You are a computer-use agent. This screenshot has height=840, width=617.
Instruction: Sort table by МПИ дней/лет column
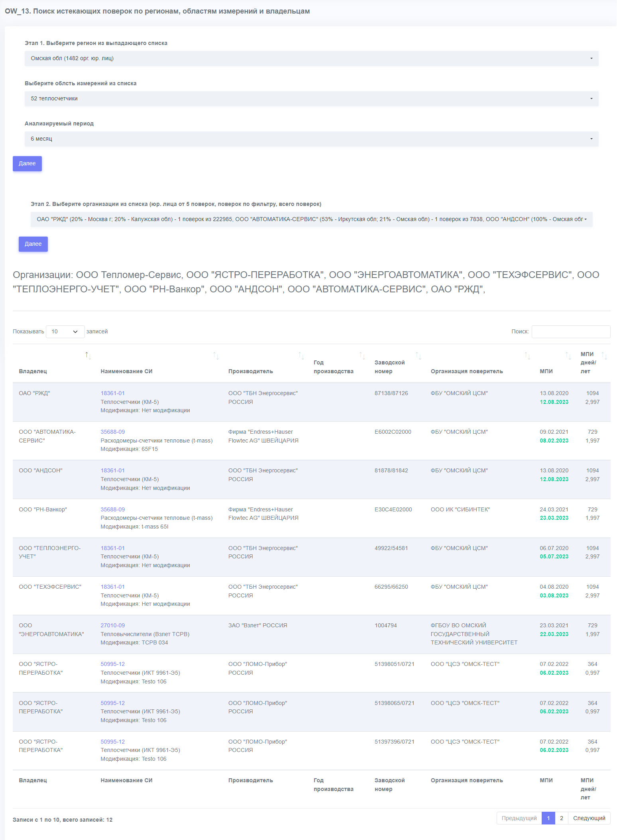coord(592,363)
